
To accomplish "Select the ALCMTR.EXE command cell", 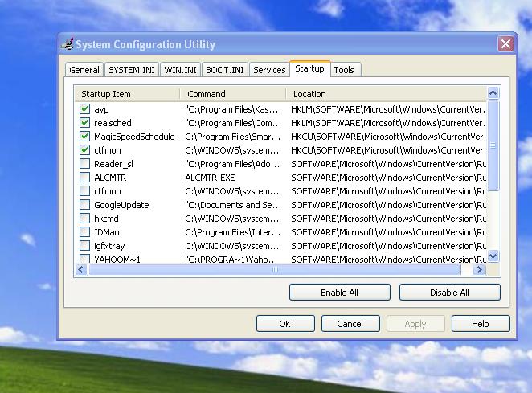I will pyautogui.click(x=210, y=178).
